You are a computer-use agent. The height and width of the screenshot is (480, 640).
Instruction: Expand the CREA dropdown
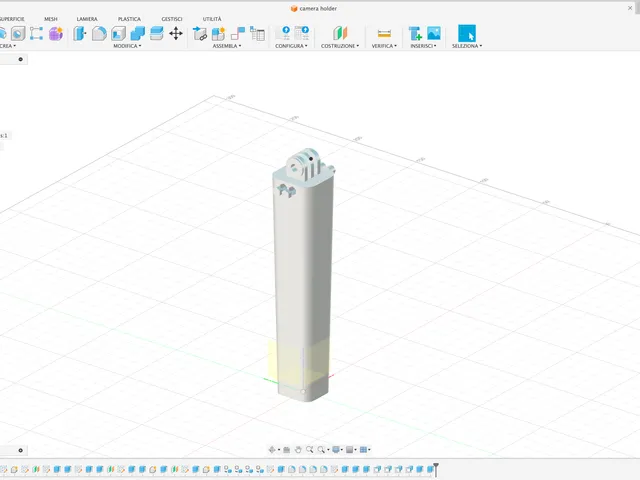click(x=8, y=46)
